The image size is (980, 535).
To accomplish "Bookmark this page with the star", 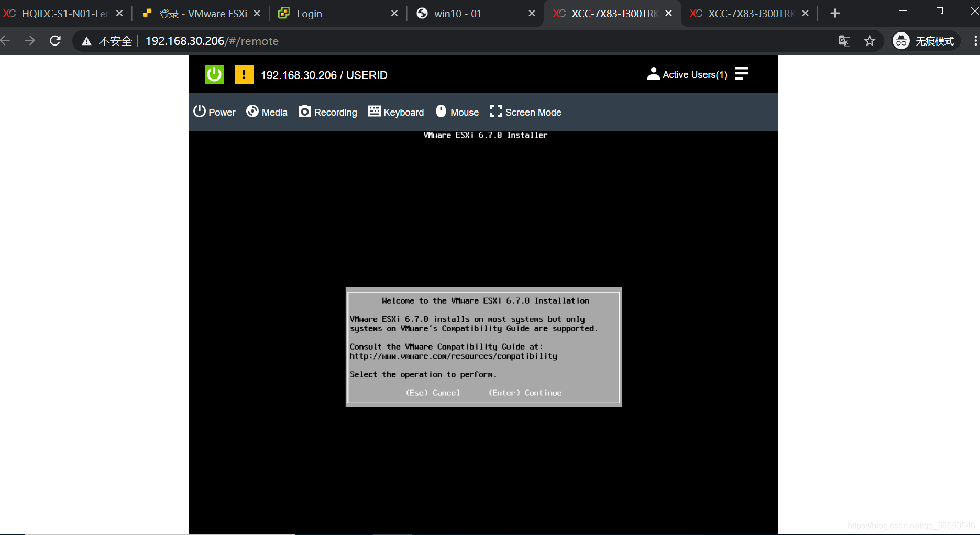I will [x=869, y=41].
